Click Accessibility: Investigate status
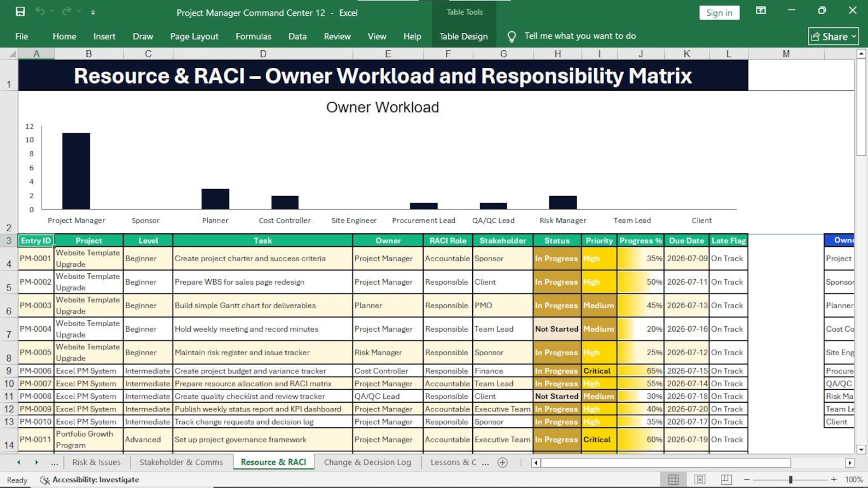This screenshot has height=488, width=868. tap(90, 480)
